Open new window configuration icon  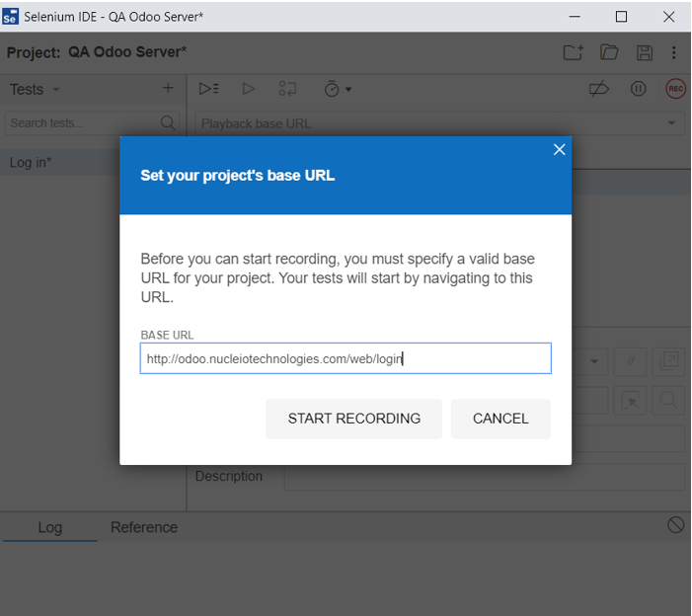click(668, 362)
